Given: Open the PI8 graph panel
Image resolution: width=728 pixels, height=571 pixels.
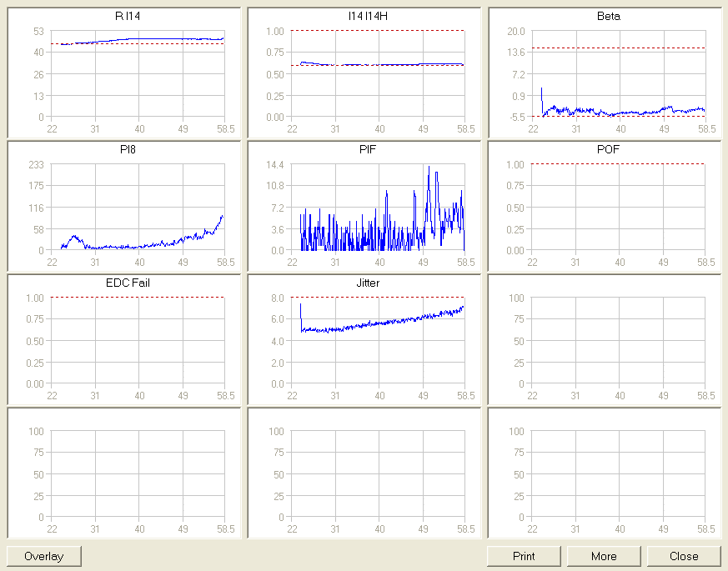Looking at the screenshot, I should point(138,208).
